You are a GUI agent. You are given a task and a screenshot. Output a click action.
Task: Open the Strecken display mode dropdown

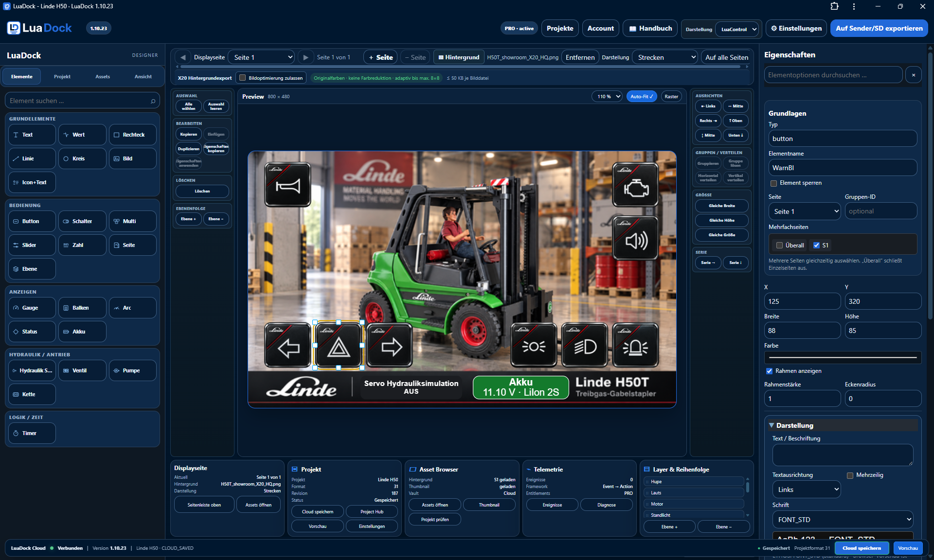[x=665, y=57]
